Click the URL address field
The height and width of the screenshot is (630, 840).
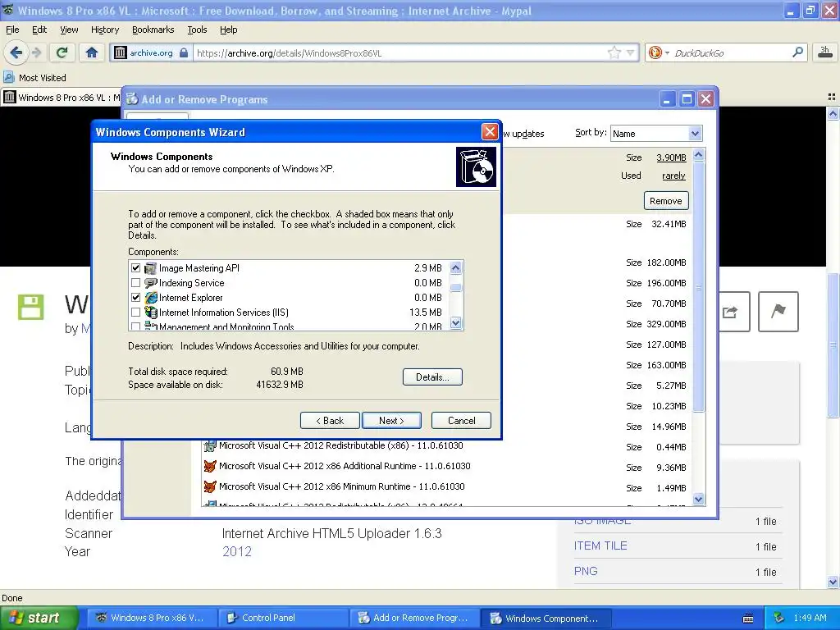tap(399, 52)
